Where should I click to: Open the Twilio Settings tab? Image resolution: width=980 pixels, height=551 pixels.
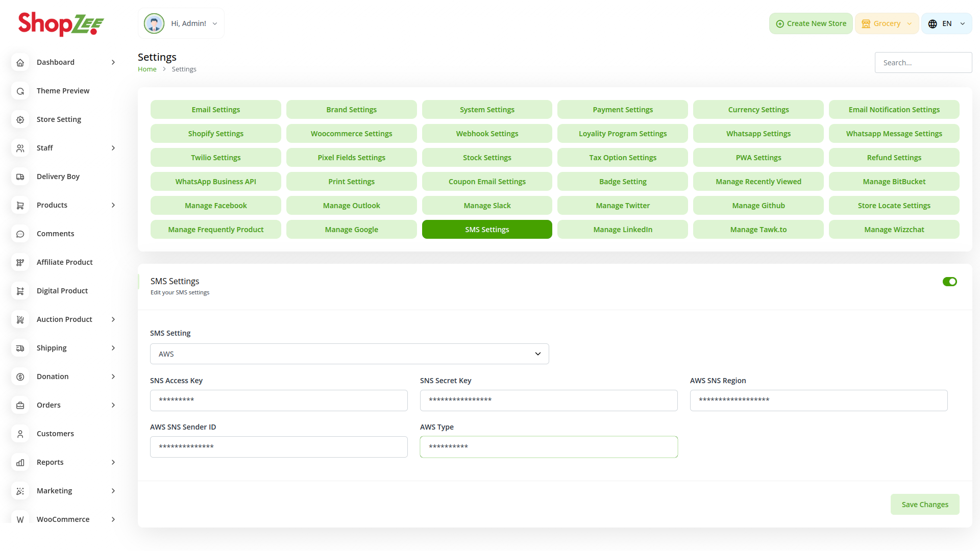[215, 158]
